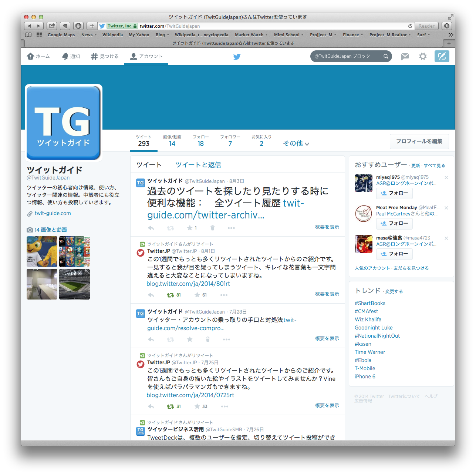476x475 pixels.
Task: Go to ホーム tab
Action: (x=38, y=56)
